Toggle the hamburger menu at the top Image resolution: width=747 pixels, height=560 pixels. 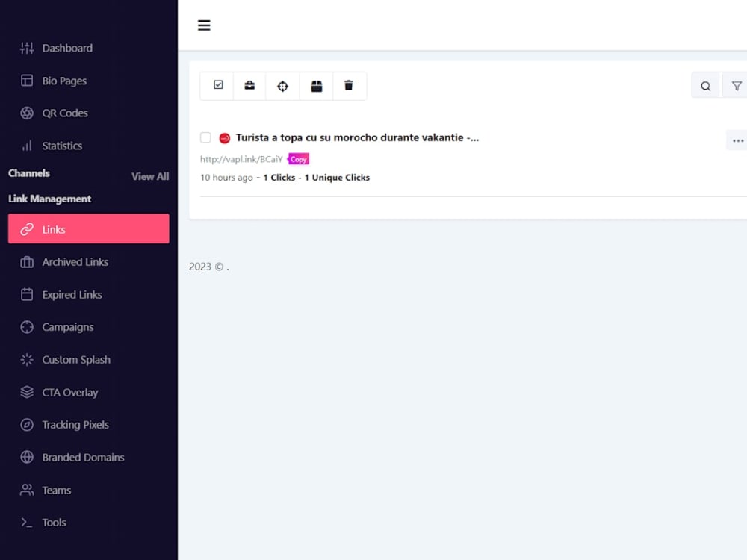click(x=204, y=25)
